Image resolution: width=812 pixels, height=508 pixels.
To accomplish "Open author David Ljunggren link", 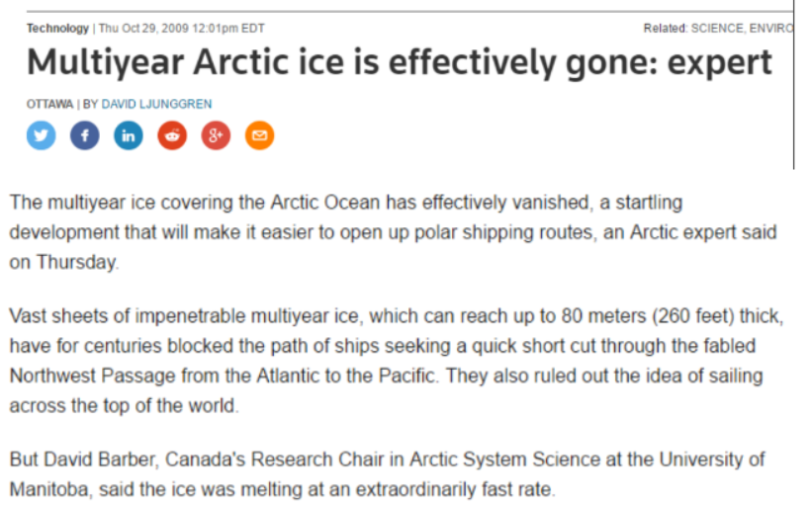I will [156, 104].
